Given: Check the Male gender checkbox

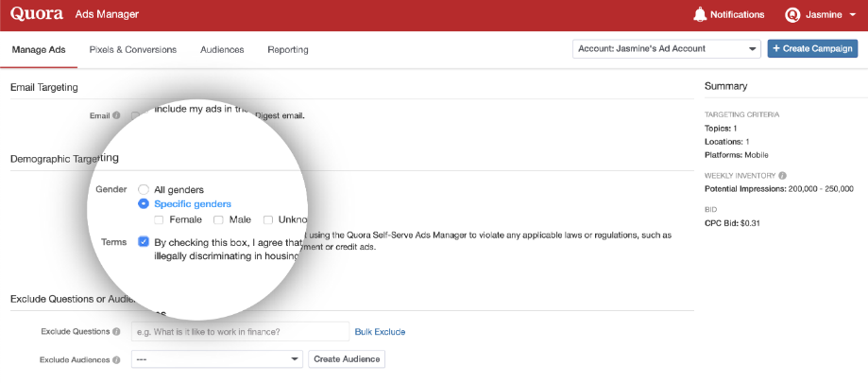Looking at the screenshot, I should (218, 219).
